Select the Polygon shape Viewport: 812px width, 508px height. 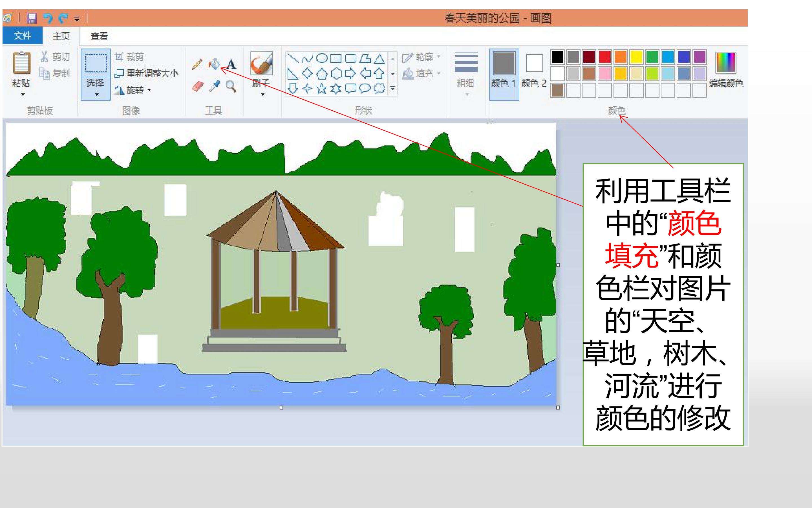tap(365, 58)
